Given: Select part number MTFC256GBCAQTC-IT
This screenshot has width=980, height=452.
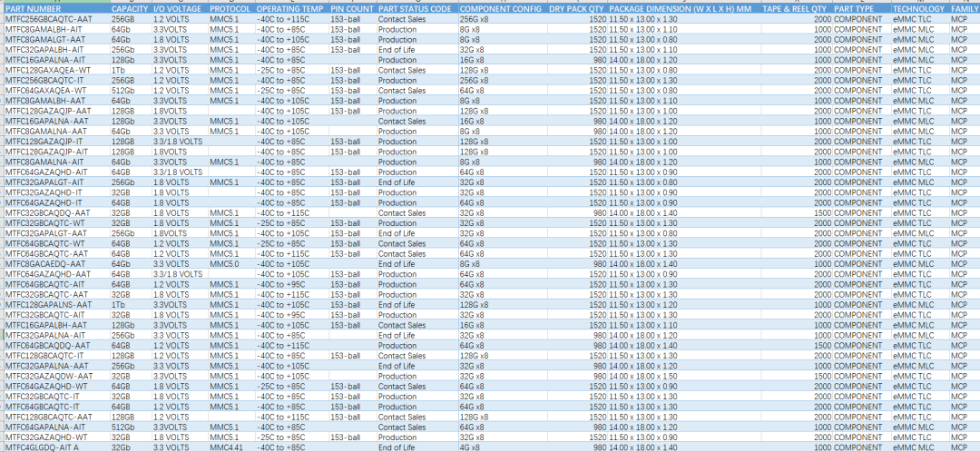Looking at the screenshot, I should (56, 81).
